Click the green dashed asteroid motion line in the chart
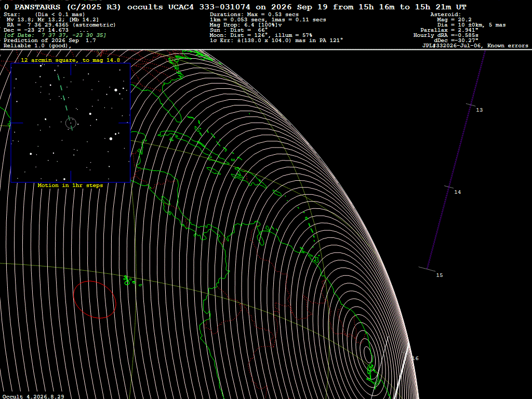The image size is (532, 399). pyautogui.click(x=65, y=102)
